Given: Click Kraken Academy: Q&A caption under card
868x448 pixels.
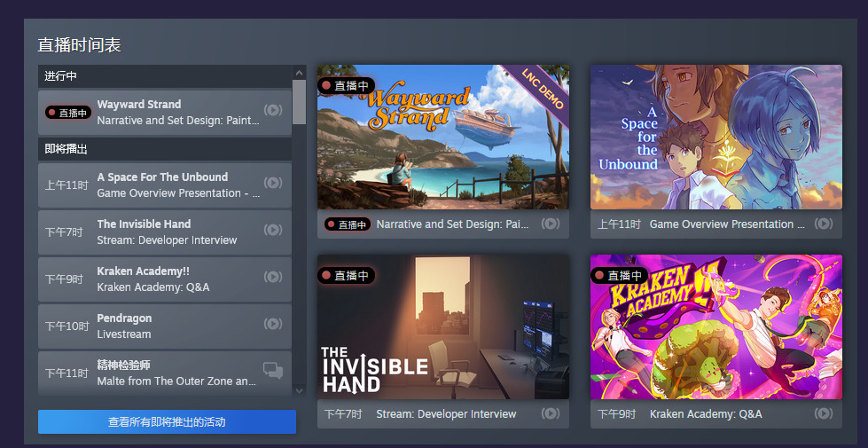Looking at the screenshot, I should click(x=706, y=414).
